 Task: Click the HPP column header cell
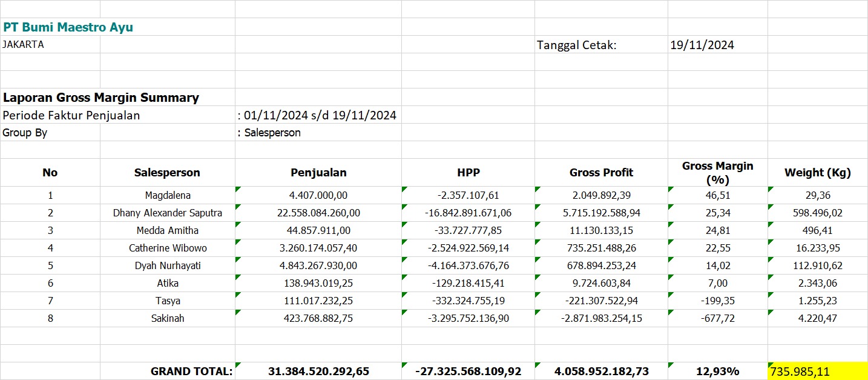468,173
